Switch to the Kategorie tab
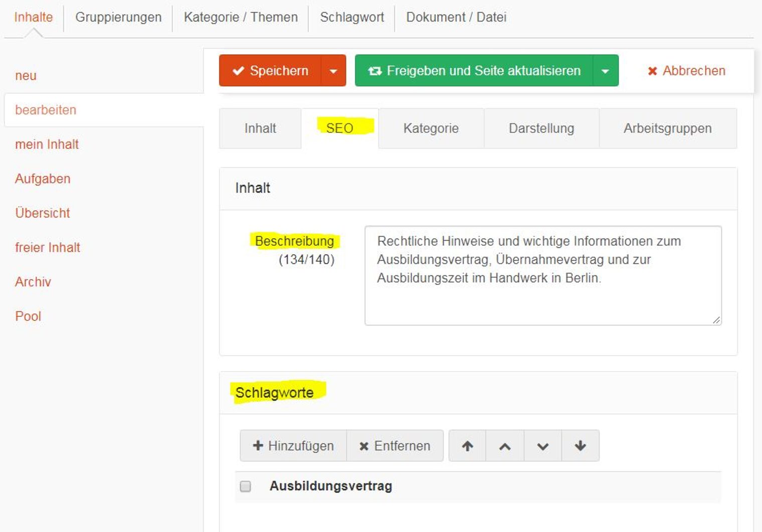Screen dimensions: 762x532 (x=431, y=128)
